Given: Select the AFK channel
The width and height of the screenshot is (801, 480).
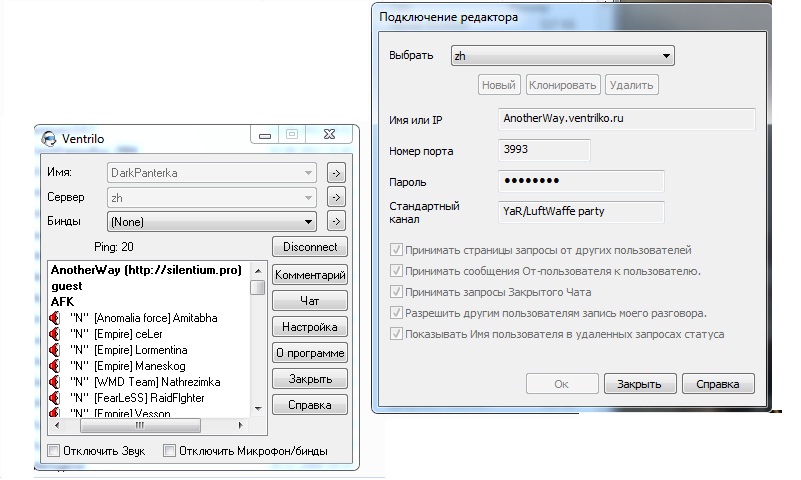Looking at the screenshot, I should (62, 302).
